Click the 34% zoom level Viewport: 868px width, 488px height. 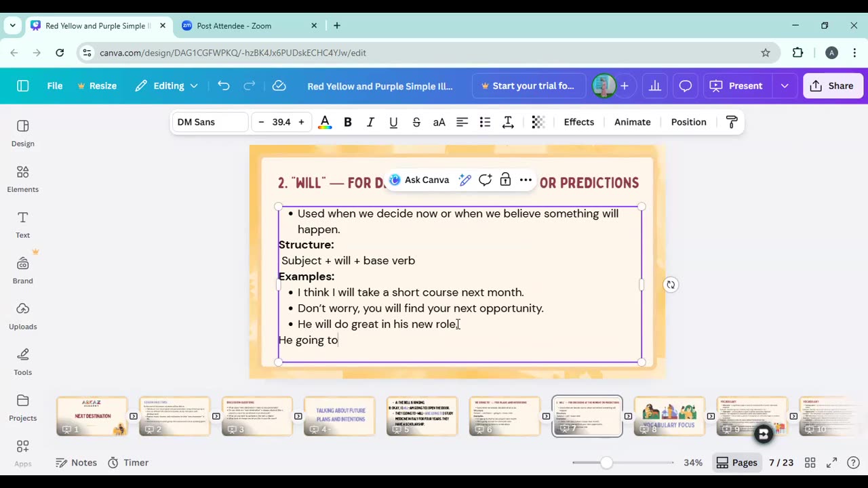(x=693, y=462)
